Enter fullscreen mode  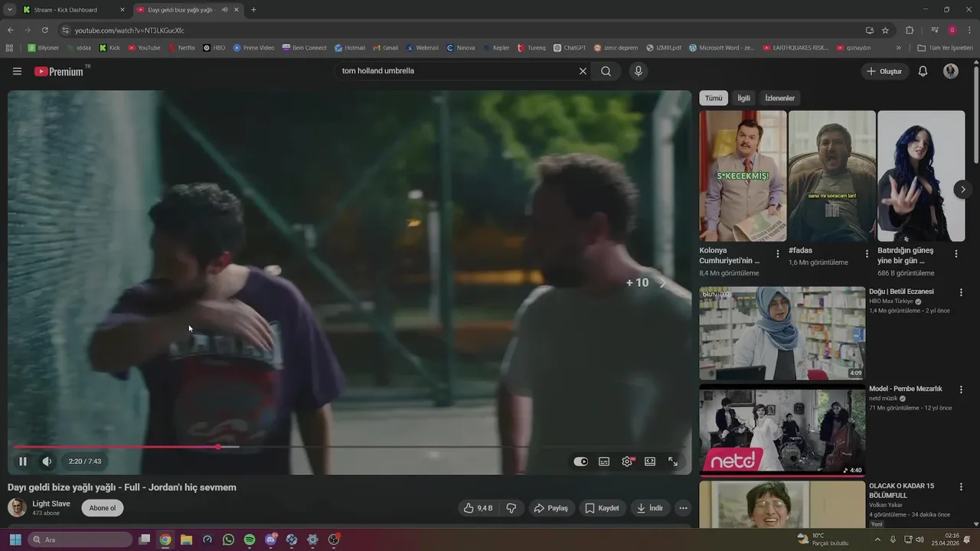tap(673, 461)
